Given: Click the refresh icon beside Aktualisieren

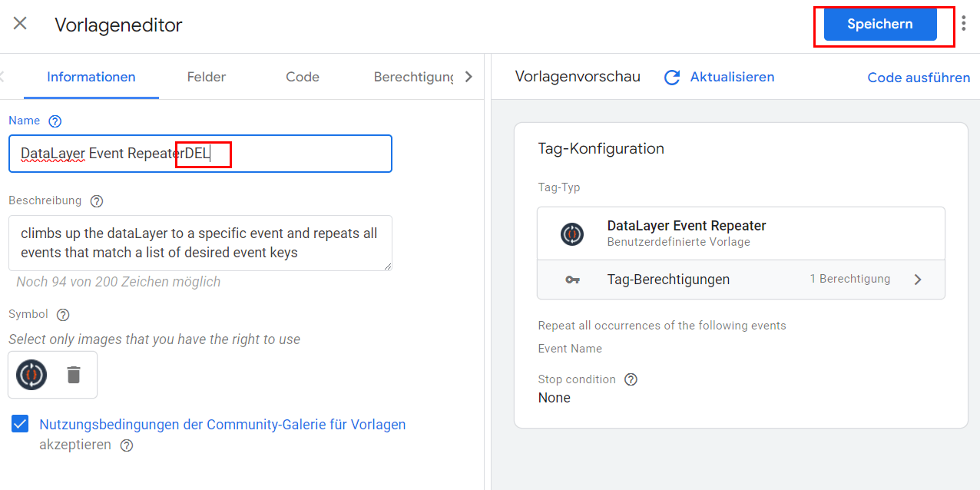Looking at the screenshot, I should point(672,78).
